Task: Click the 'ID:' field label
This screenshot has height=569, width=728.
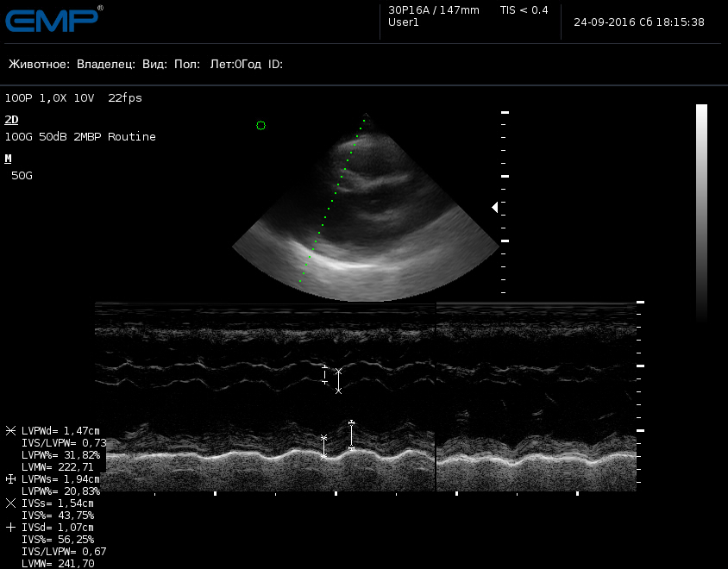Action: tap(275, 64)
